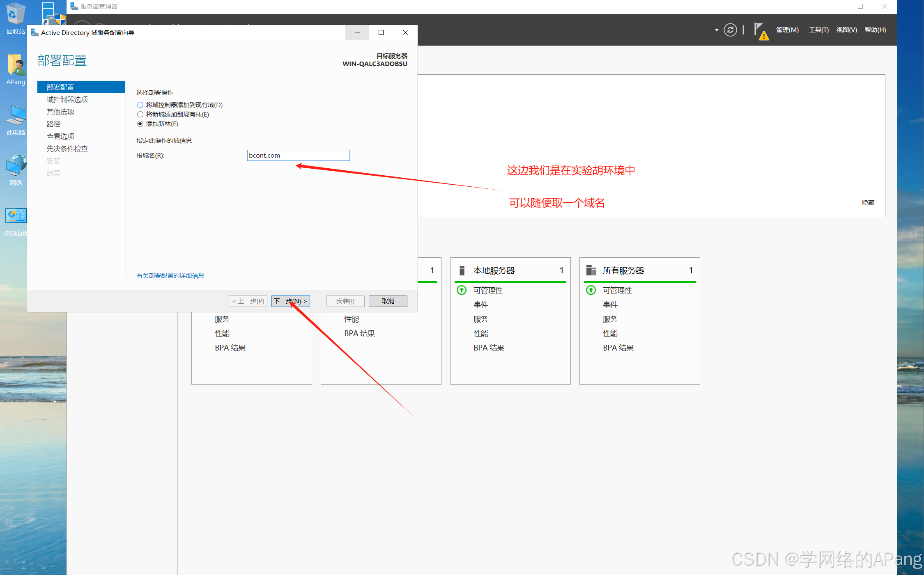The image size is (924, 575).
Task: Click Hide (隐藏) in the welcome panel
Action: point(868,203)
